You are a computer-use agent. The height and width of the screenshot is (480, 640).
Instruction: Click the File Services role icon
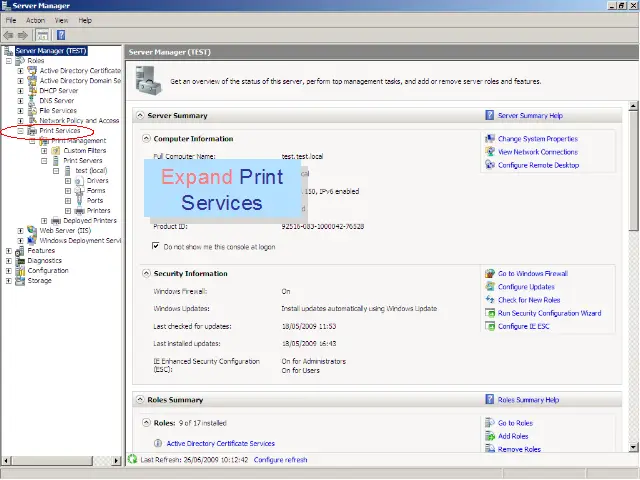point(32,111)
